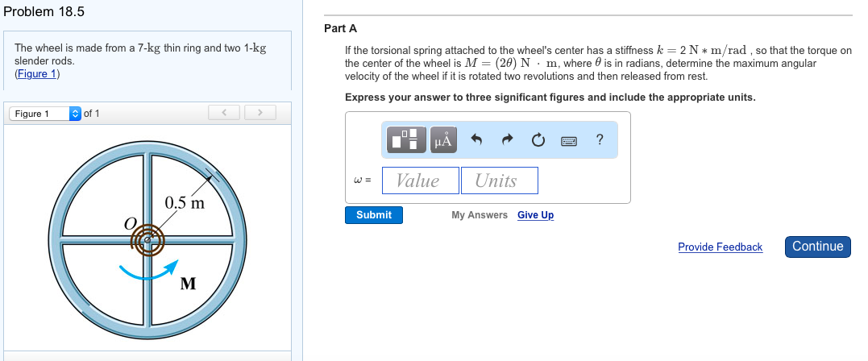Go to next figure arrow
This screenshot has height=361, width=868.
[260, 113]
